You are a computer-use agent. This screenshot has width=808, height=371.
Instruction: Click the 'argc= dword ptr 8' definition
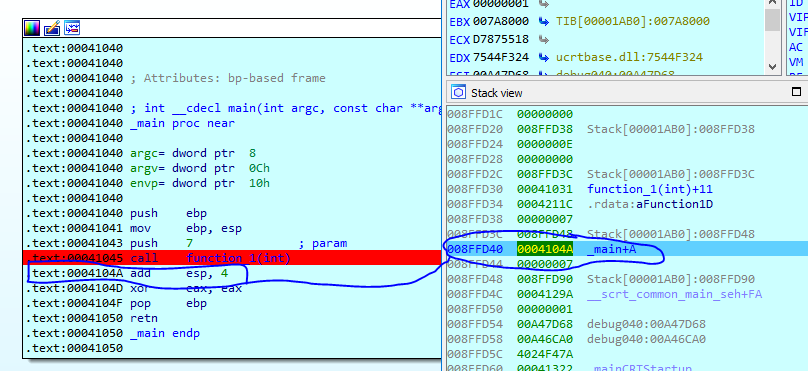(x=193, y=153)
